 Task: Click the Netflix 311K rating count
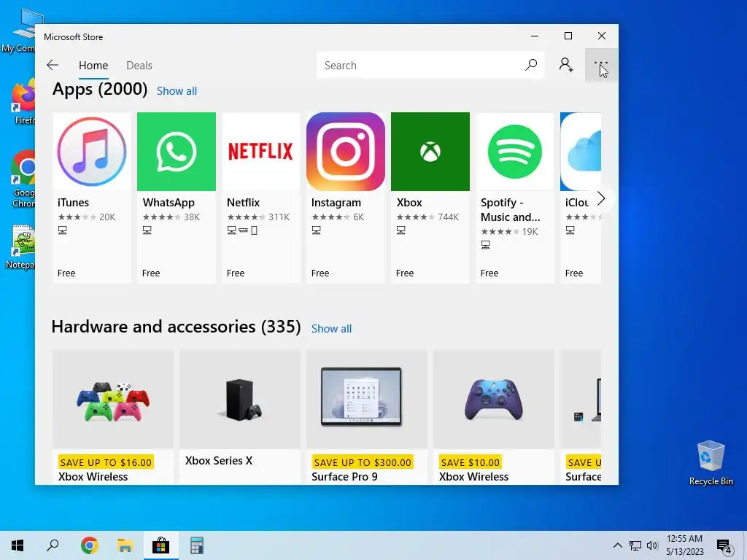click(279, 217)
